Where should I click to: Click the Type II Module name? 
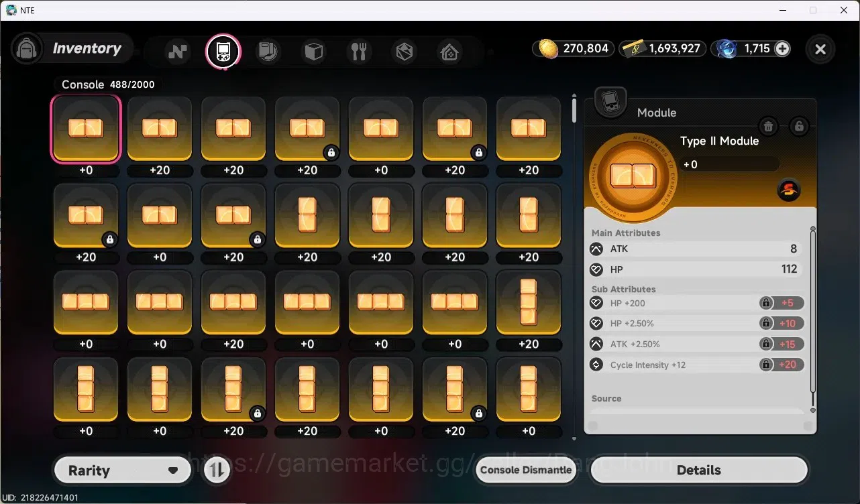coord(719,141)
